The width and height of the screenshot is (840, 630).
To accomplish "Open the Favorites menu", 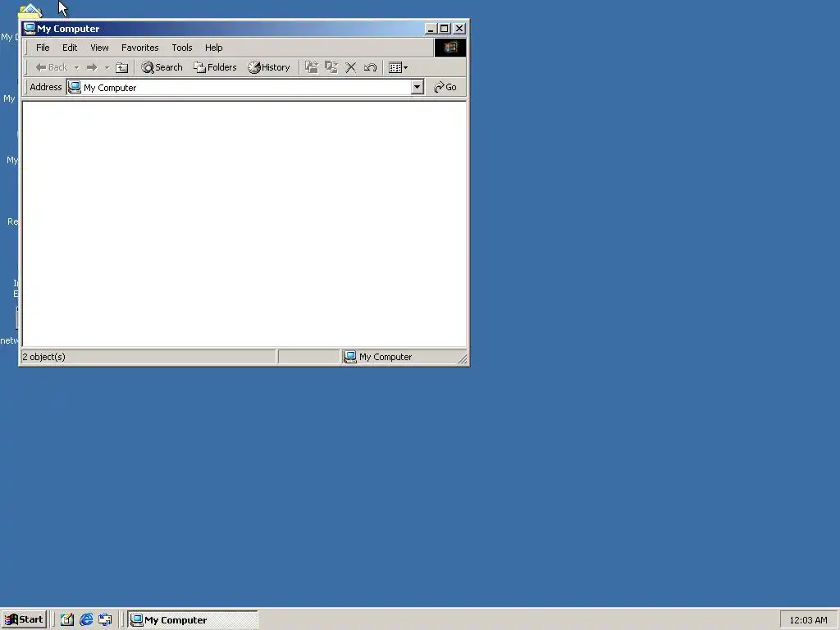I will (139, 48).
